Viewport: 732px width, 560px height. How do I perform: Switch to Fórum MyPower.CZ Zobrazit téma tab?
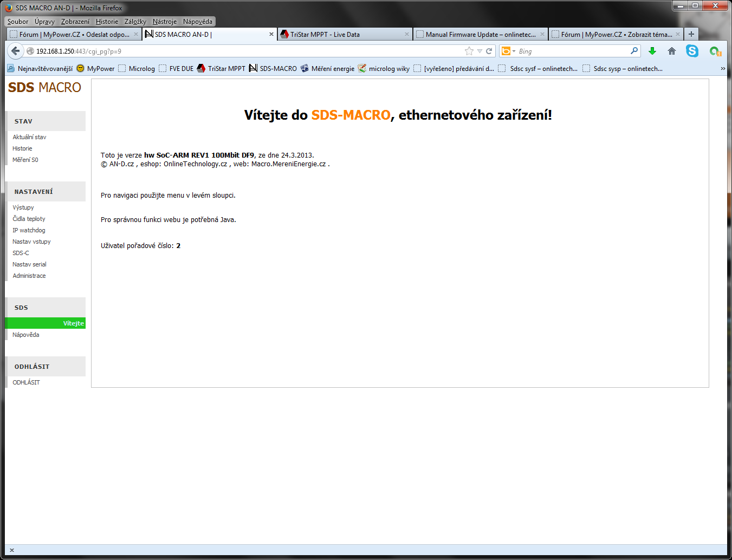tap(616, 34)
